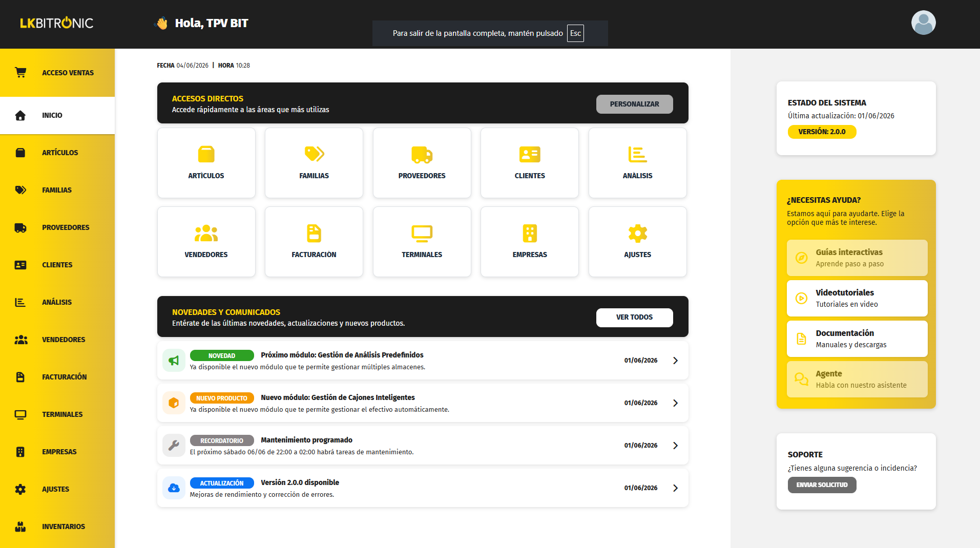The height and width of the screenshot is (548, 980).
Task: Open Terminales from the sidebar menu
Action: 57,414
